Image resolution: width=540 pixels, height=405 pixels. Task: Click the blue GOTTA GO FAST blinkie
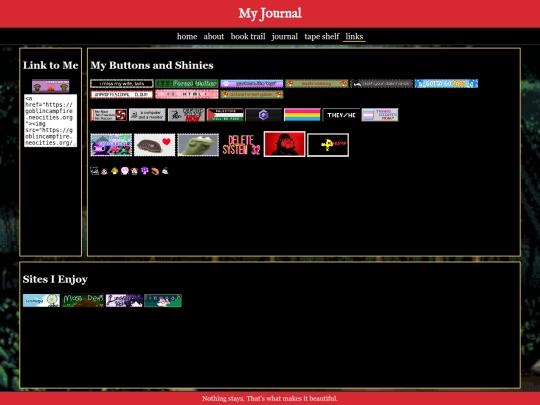446,84
